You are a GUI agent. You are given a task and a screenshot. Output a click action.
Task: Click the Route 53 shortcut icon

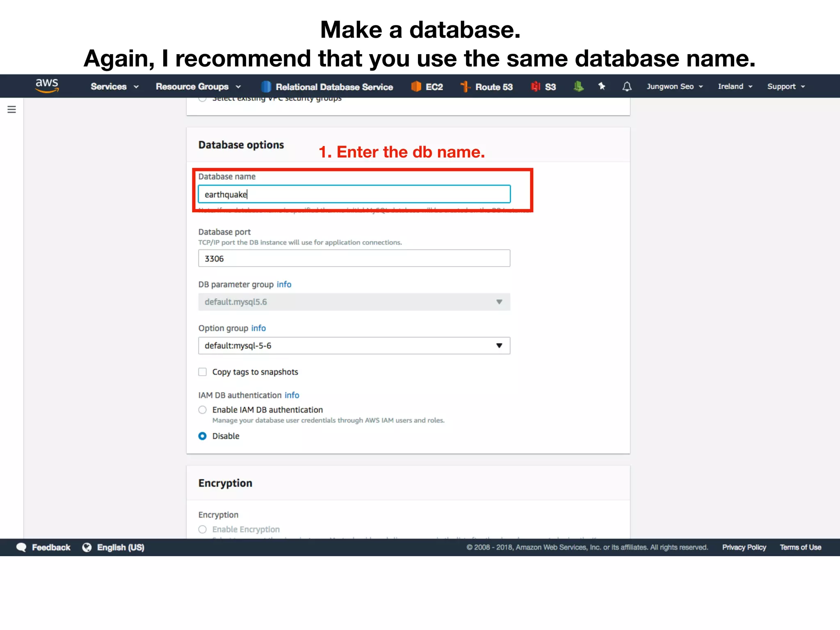[x=465, y=87]
